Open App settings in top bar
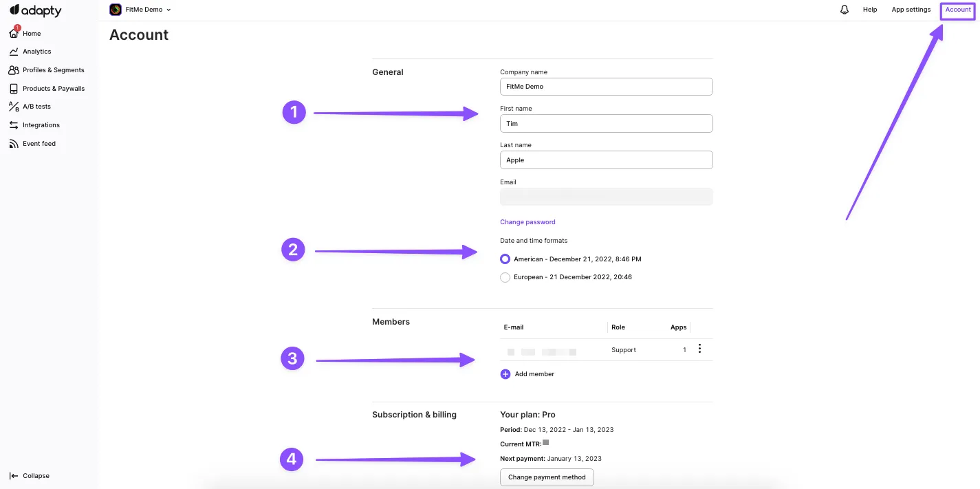 [x=911, y=10]
